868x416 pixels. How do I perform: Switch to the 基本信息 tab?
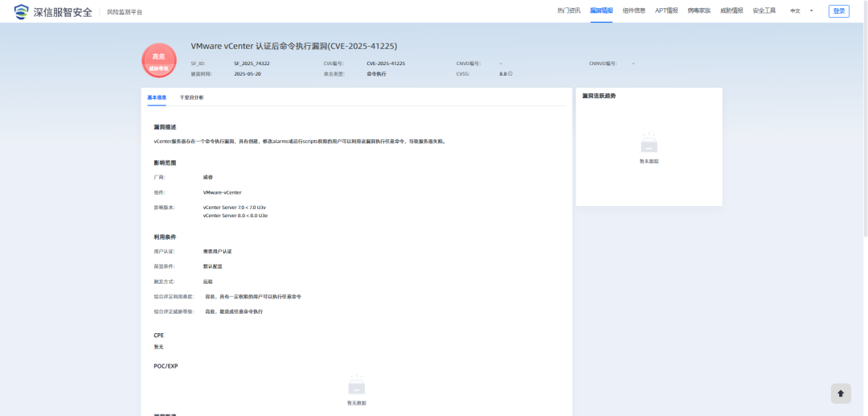point(157,97)
